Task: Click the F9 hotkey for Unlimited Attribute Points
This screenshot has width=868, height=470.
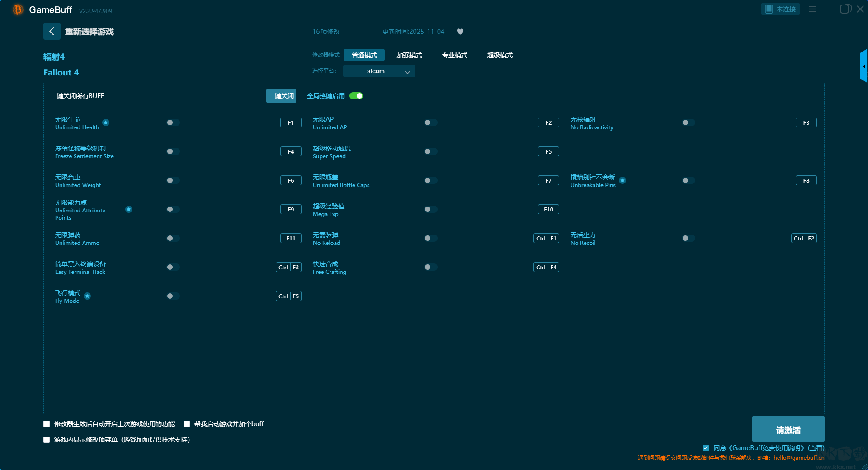Action: [291, 209]
